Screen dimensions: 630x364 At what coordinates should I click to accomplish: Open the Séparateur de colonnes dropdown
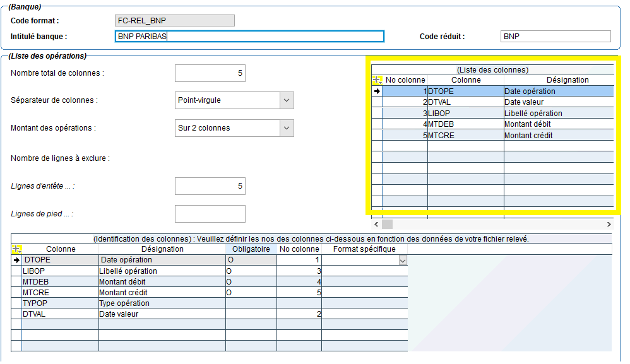point(287,100)
